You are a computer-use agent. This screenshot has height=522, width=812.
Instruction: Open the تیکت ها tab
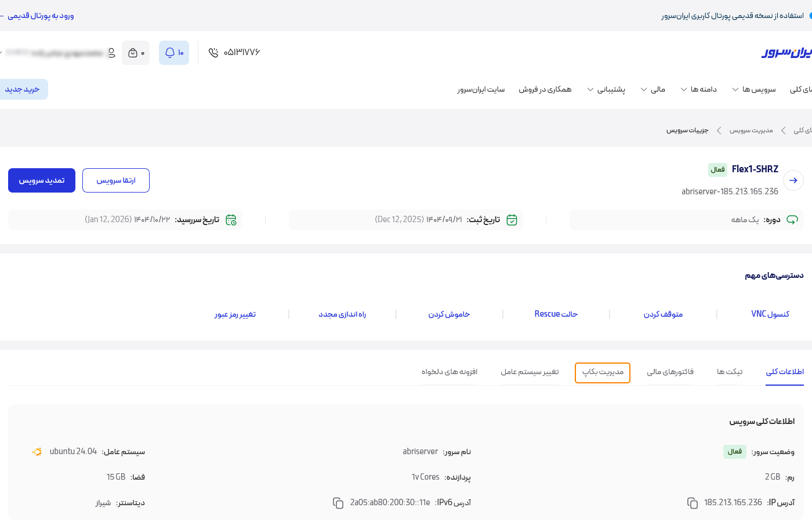(730, 372)
